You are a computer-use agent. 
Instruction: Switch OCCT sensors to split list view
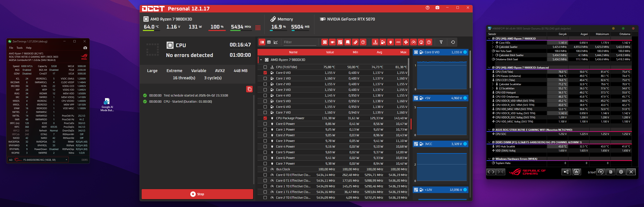point(262,42)
